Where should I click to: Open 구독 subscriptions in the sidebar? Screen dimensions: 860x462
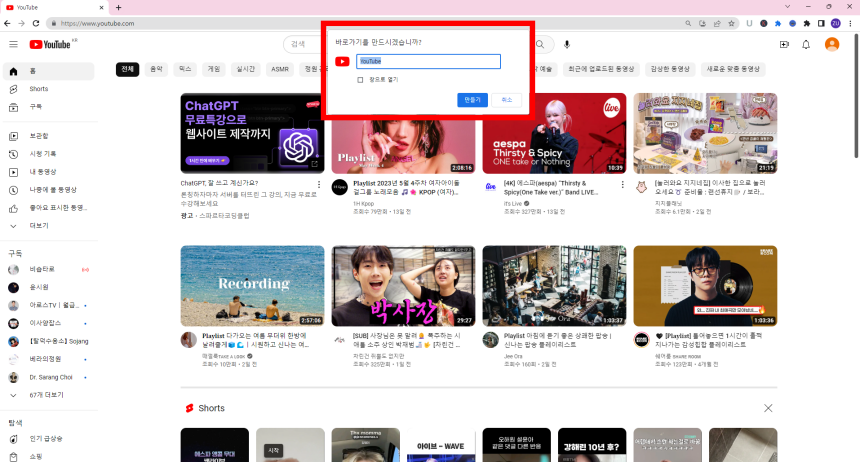tap(49, 107)
